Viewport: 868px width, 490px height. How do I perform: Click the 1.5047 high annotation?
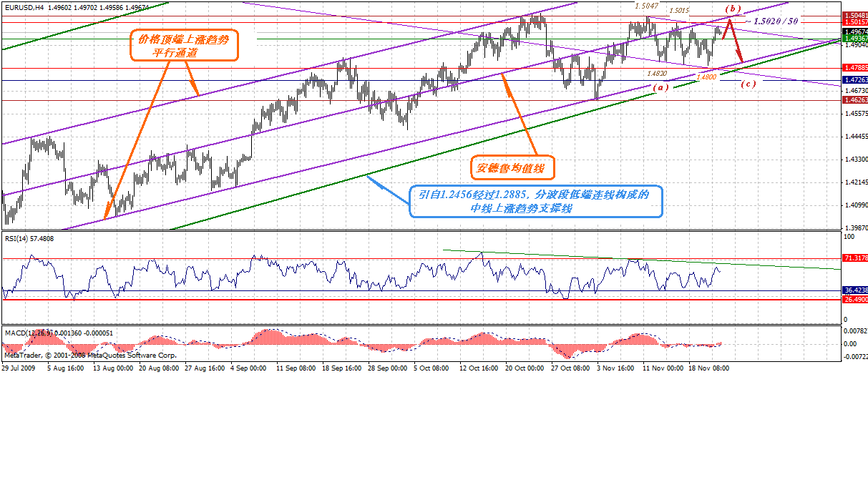click(646, 5)
